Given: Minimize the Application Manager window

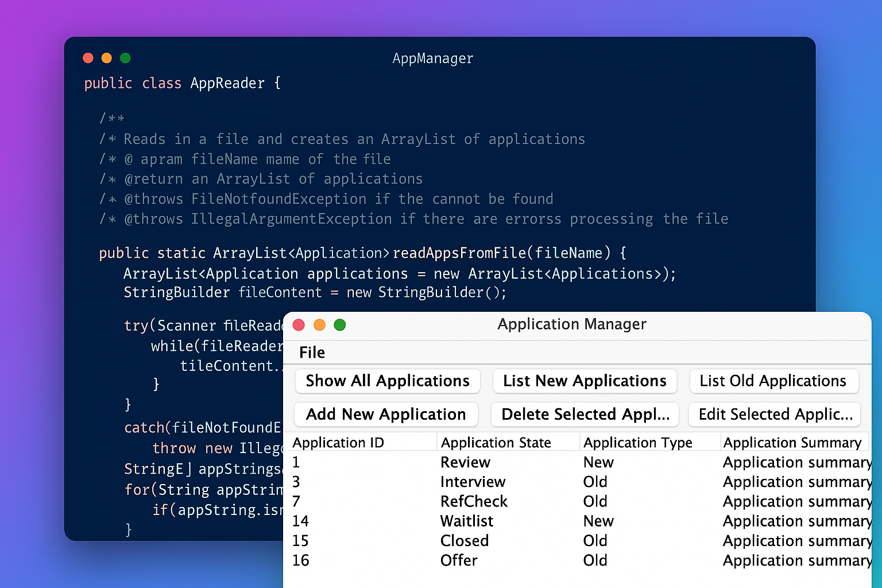Looking at the screenshot, I should click(319, 325).
